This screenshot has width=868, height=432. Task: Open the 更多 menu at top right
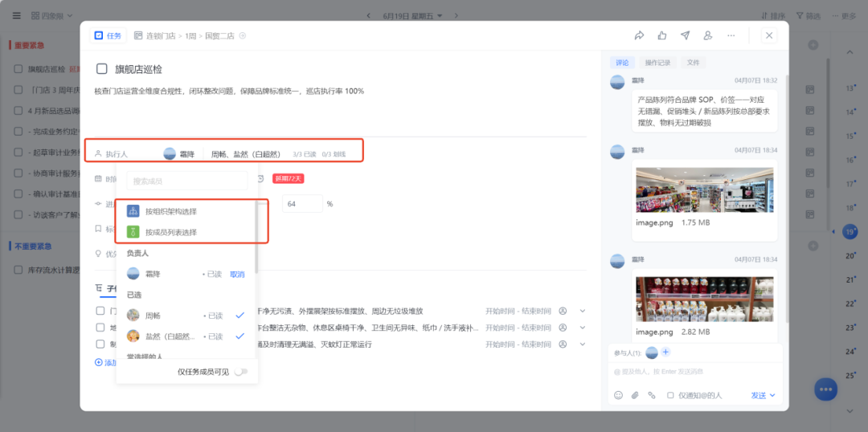click(845, 15)
